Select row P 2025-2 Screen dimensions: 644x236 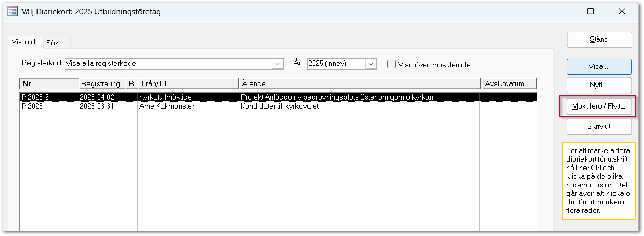pyautogui.click(x=278, y=97)
